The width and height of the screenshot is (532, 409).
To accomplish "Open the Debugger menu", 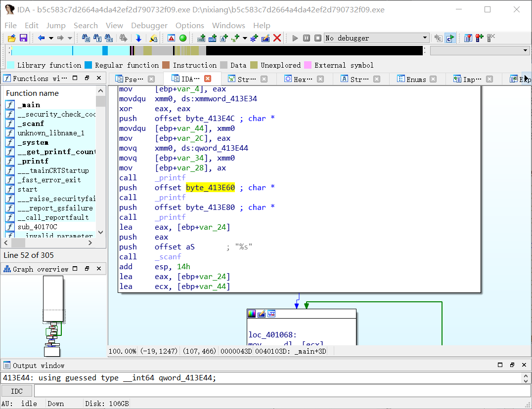I will tap(149, 25).
